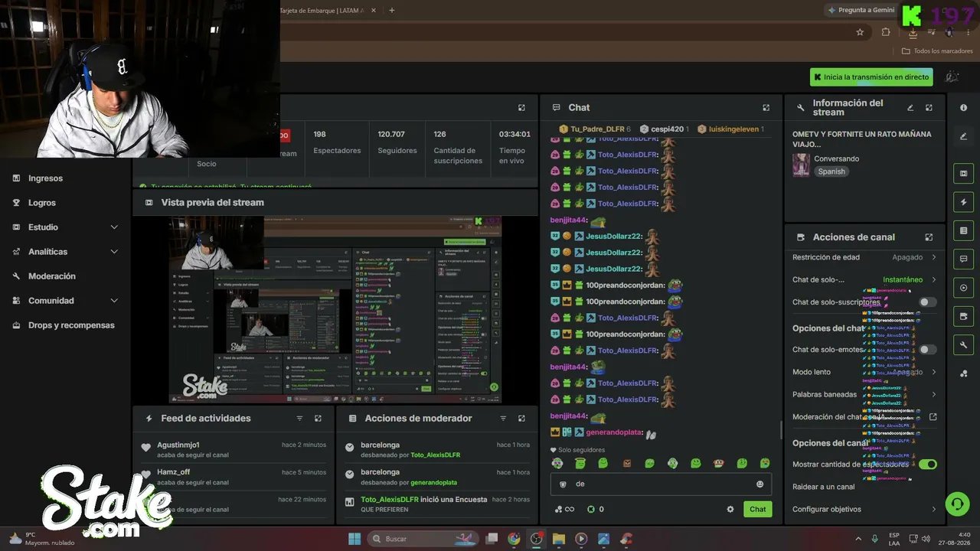Open Drops y recompensas page
This screenshot has width=980, height=551.
pos(70,325)
